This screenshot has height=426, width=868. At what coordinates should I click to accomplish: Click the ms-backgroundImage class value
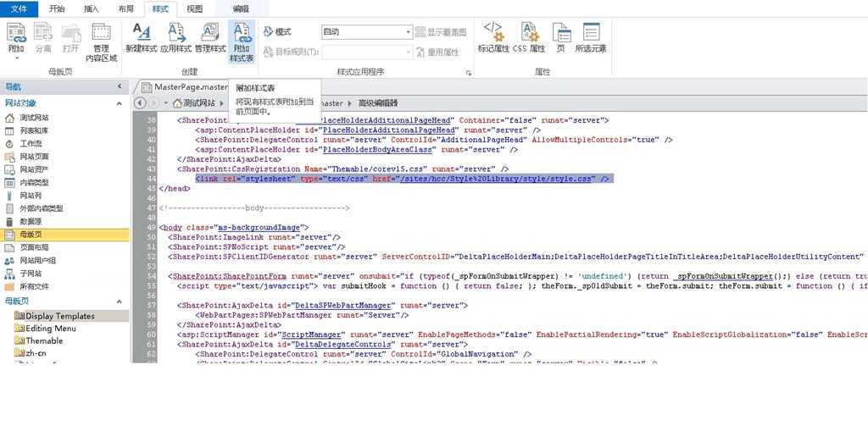tap(259, 227)
